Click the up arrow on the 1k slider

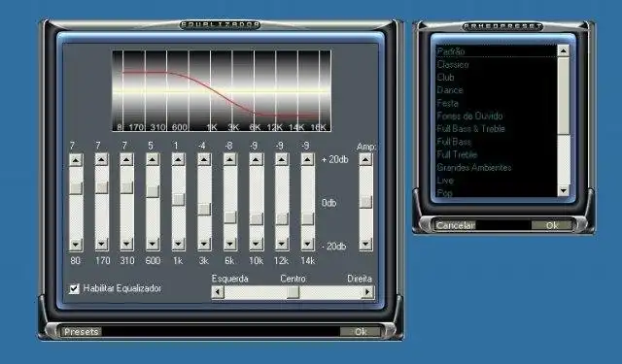[179, 160]
